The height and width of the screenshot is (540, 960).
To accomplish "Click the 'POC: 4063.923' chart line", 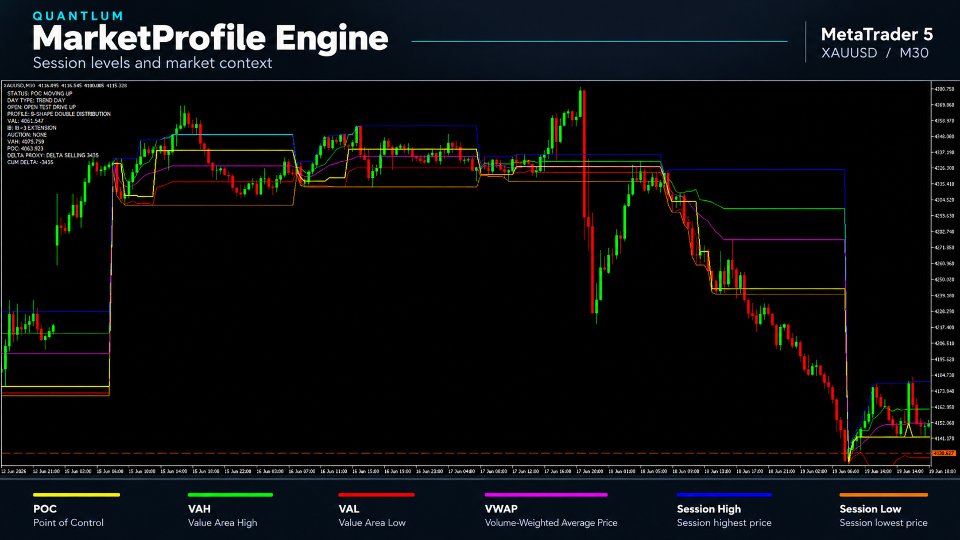I will (26, 148).
